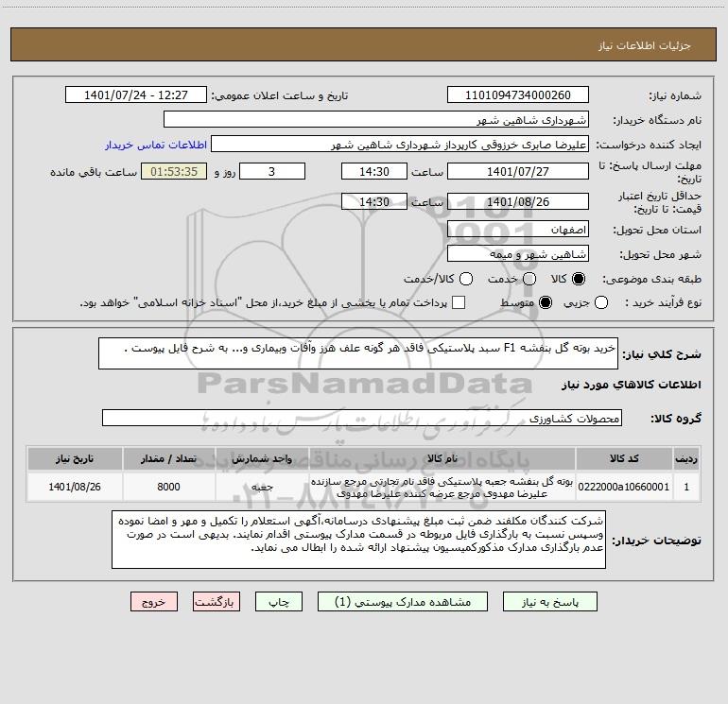Image resolution: width=728 pixels, height=704 pixels.
Task: Click the request creator field علیرضا صابری
Action: [x=400, y=145]
